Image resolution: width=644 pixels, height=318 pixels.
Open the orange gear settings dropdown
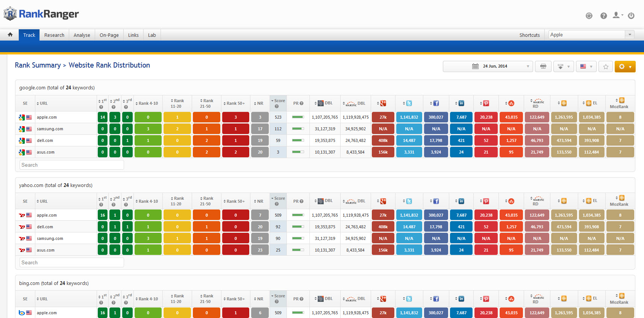pos(625,66)
